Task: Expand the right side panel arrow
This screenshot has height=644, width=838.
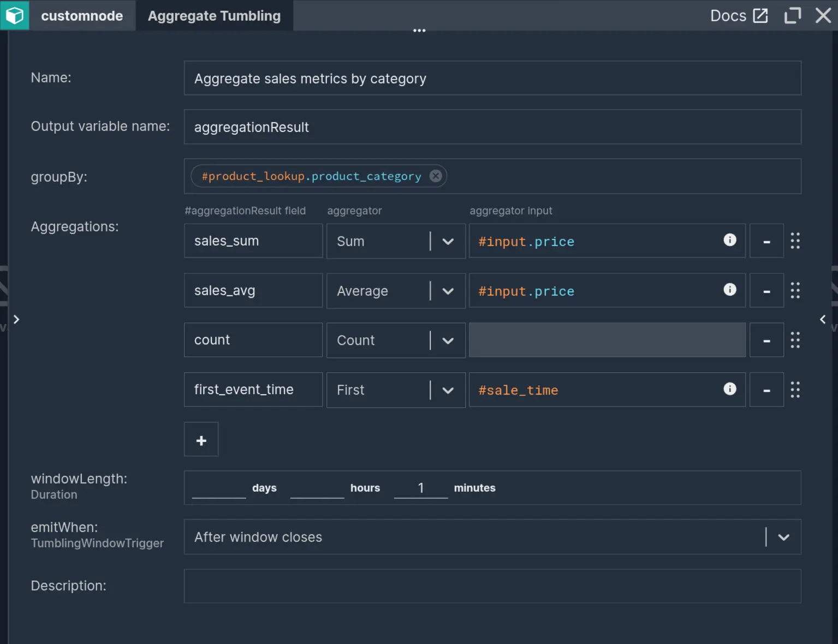Action: point(823,319)
